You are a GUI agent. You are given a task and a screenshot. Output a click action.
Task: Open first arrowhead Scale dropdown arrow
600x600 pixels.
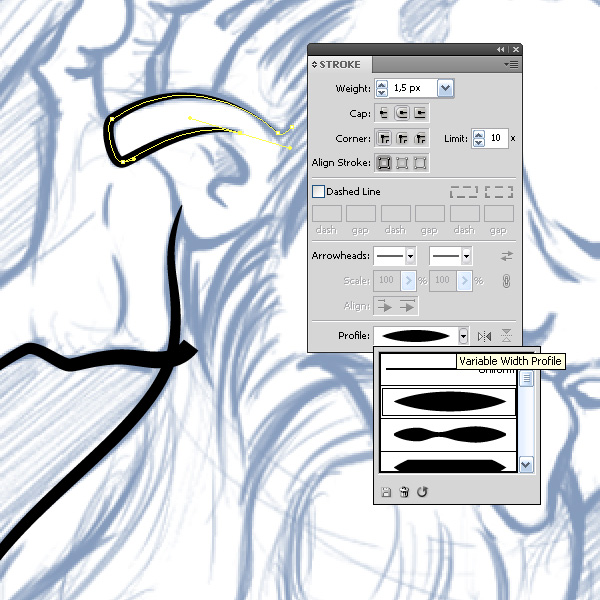point(408,281)
